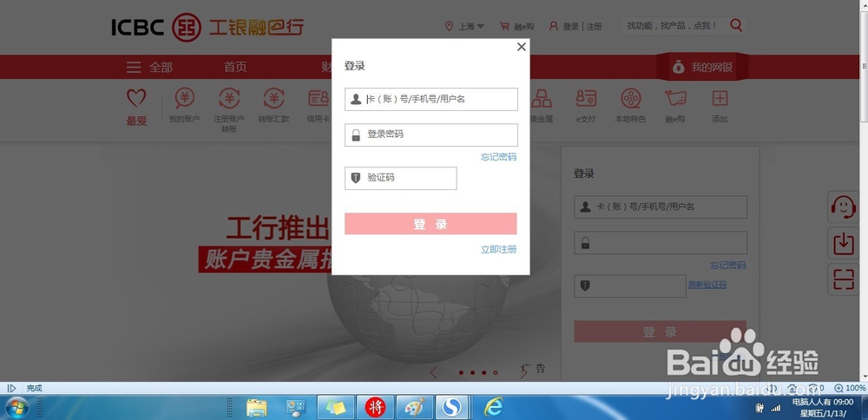This screenshot has width=868, height=420.
Task: Click the search box 找功能，找产品，点我！
Action: click(x=673, y=25)
